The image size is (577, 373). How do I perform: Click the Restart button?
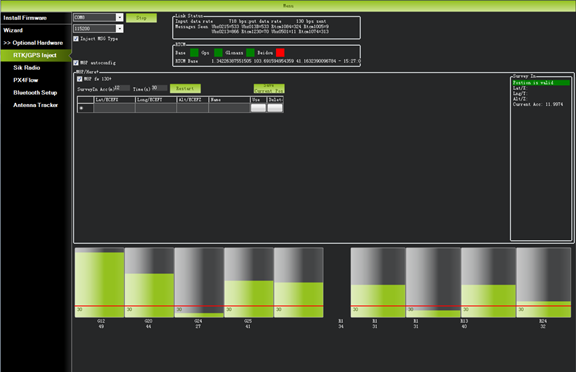185,89
